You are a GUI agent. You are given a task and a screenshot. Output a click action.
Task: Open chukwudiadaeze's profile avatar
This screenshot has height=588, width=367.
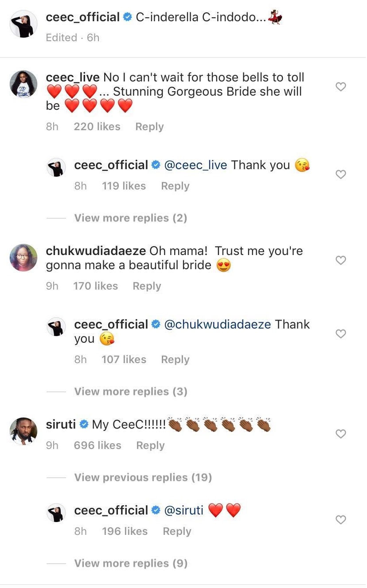[23, 258]
